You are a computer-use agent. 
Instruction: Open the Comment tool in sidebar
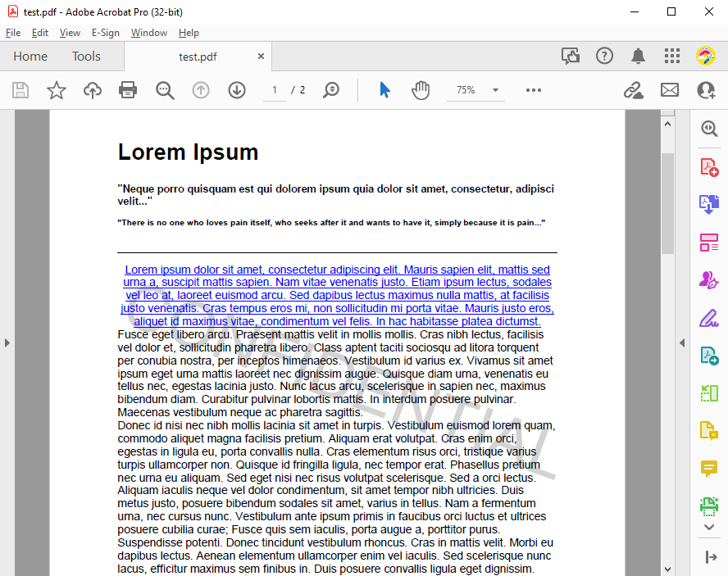(709, 469)
